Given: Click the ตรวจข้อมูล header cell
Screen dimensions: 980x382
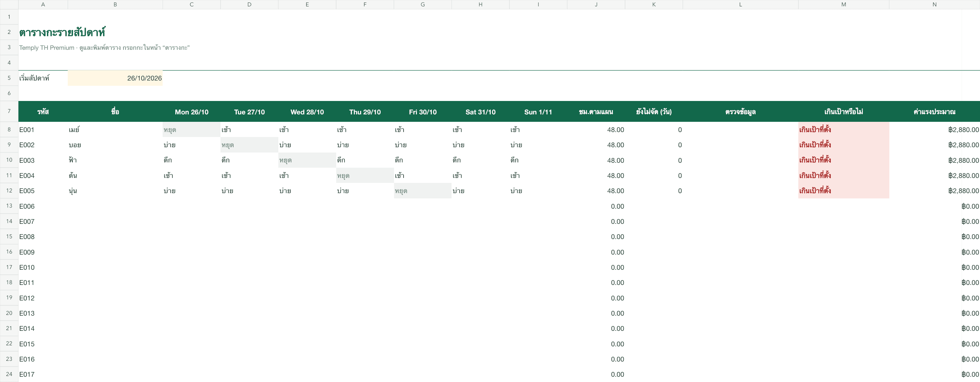Looking at the screenshot, I should point(740,112).
